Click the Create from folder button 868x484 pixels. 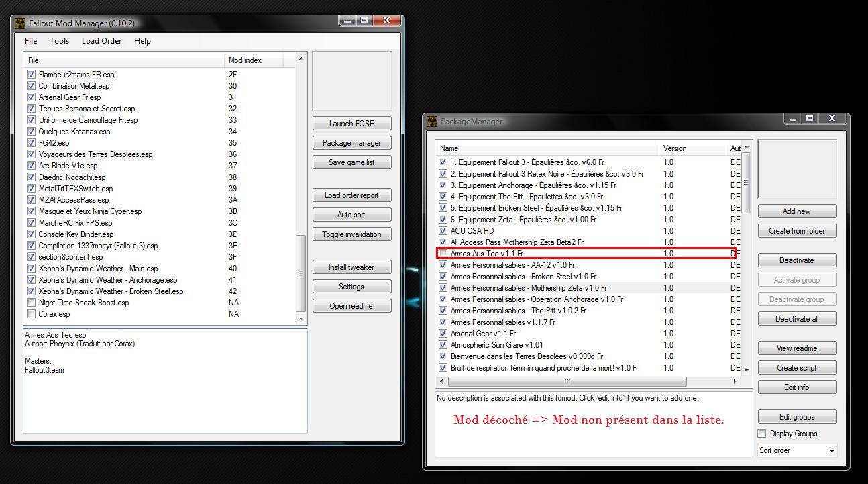coord(797,231)
